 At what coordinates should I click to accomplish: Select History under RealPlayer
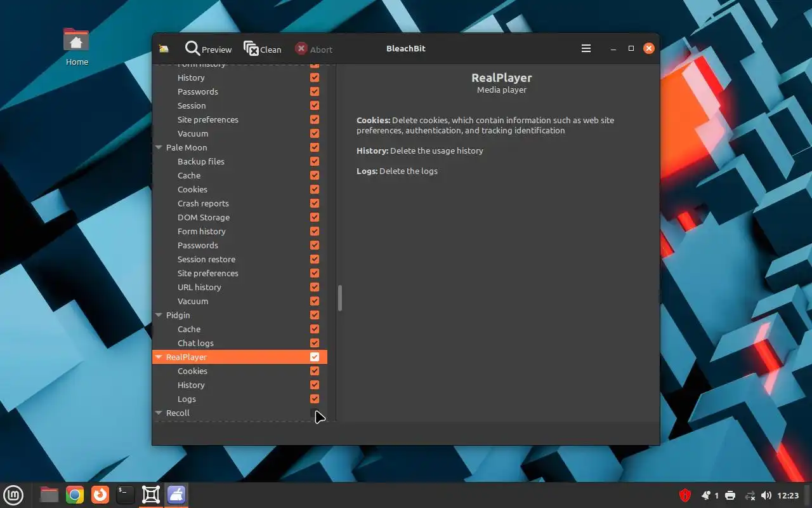point(191,385)
